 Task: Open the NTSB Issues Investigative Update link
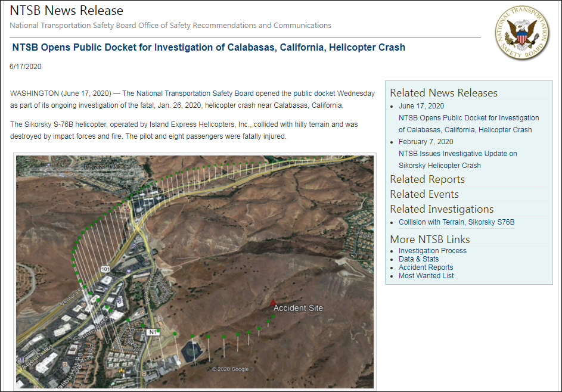tap(458, 160)
